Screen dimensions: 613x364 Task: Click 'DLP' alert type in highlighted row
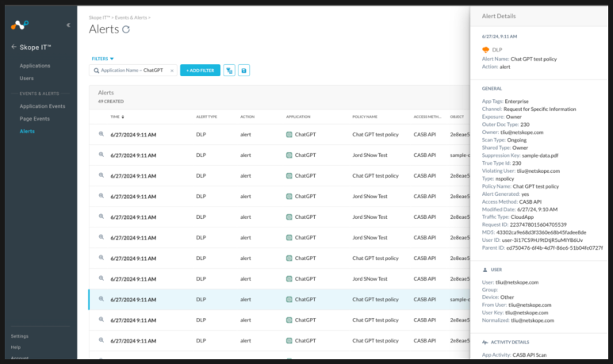point(201,300)
